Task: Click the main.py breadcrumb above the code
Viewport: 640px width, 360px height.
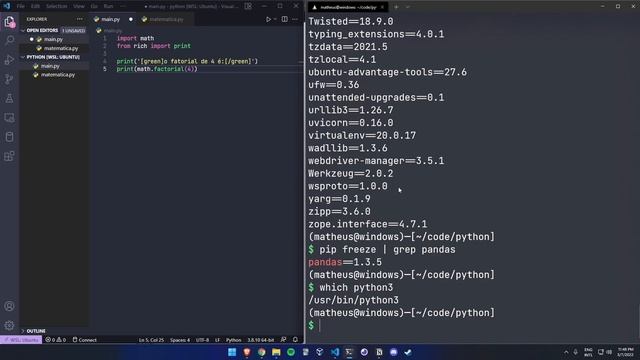Action: 109,31
